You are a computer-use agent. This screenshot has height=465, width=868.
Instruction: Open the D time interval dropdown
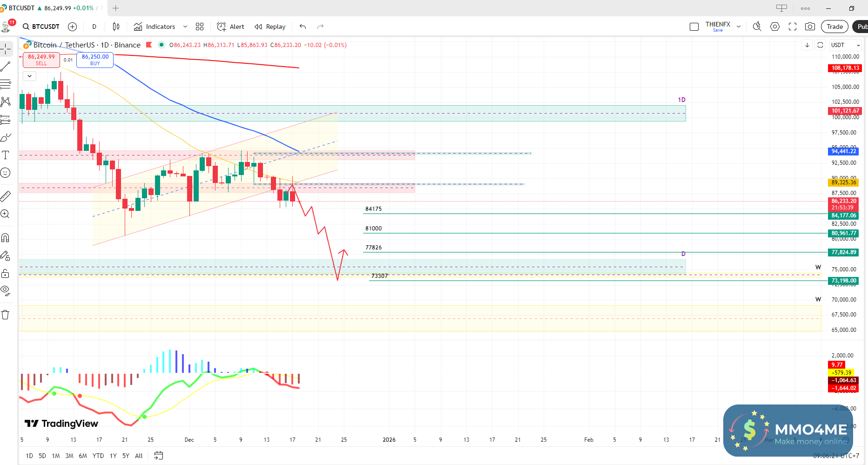[x=94, y=27]
